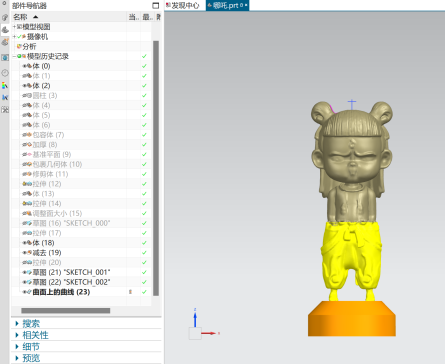Click the 减去 (19) subtract feature icon
The width and height of the screenshot is (445, 364).
pyautogui.click(x=29, y=253)
